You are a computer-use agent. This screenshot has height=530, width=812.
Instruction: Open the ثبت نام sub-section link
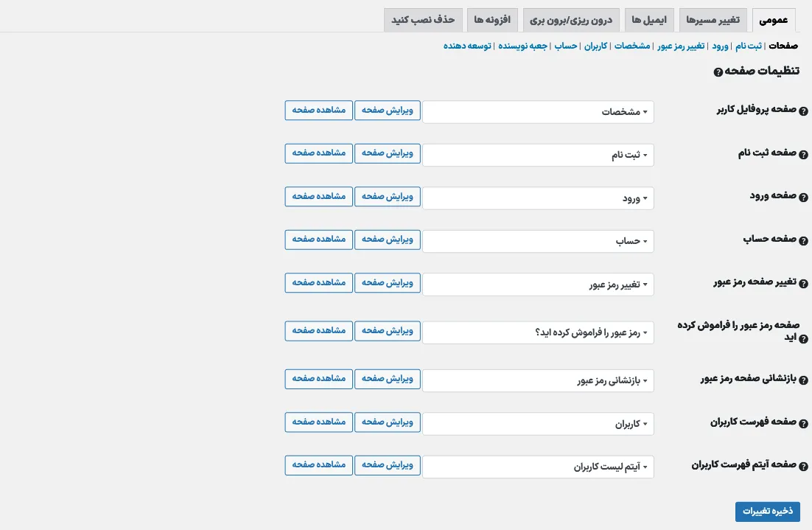(749, 46)
